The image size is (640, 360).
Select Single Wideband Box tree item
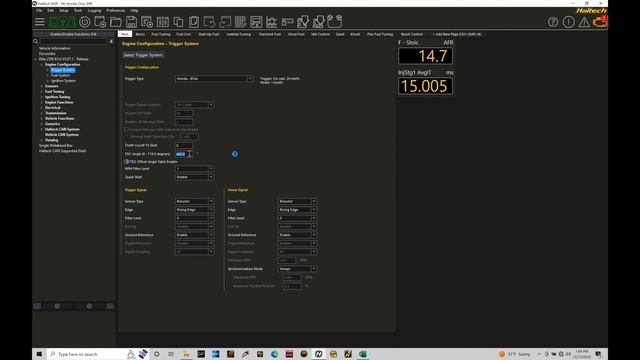pos(56,145)
